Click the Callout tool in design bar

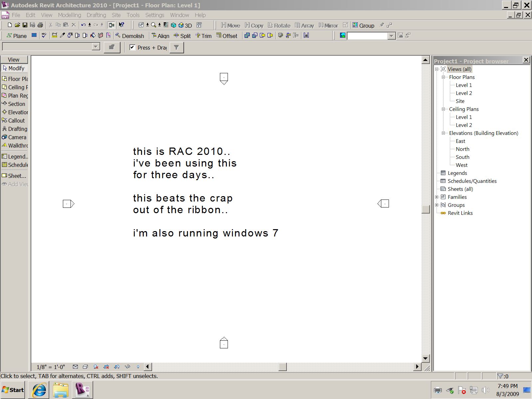pyautogui.click(x=14, y=120)
